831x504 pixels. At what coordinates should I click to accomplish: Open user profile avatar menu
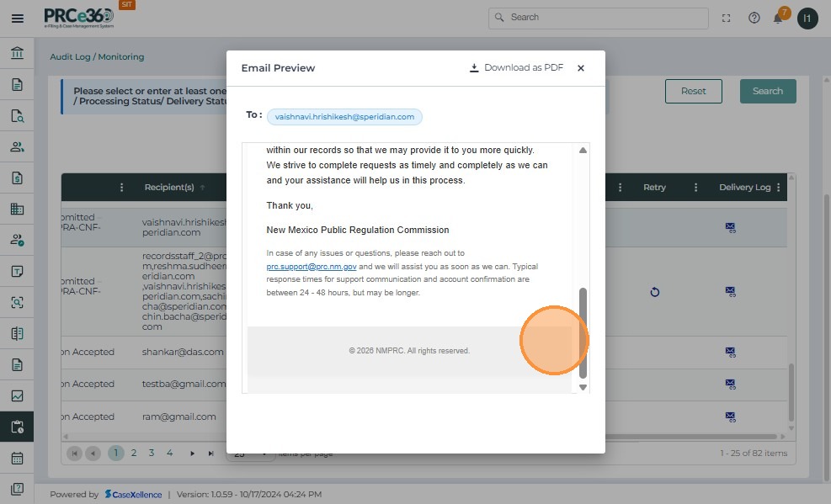(807, 19)
